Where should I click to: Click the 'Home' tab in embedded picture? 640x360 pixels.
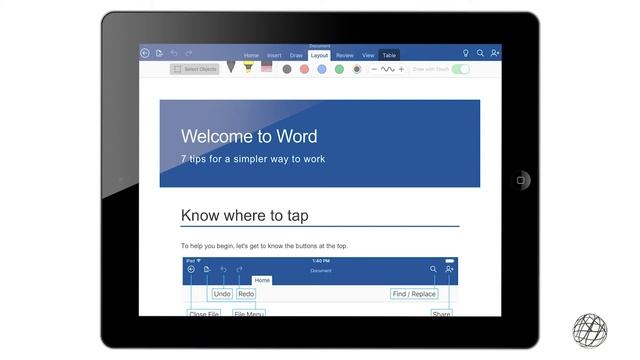[x=262, y=280]
